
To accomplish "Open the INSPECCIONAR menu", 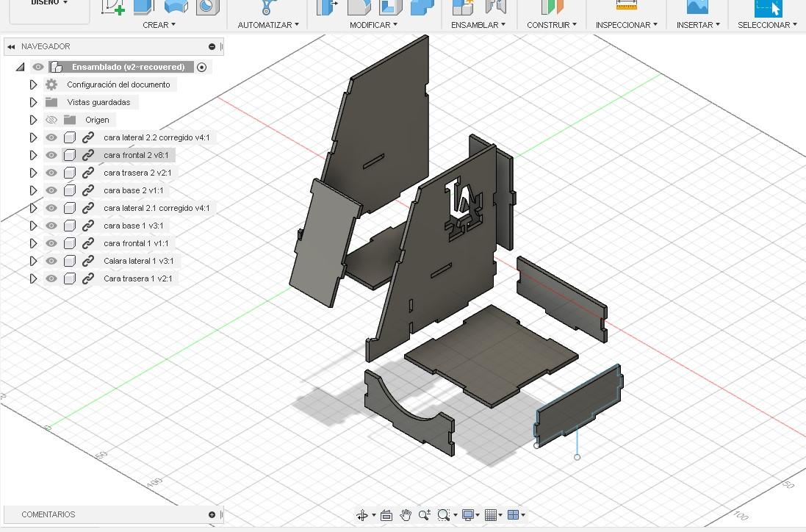I will [626, 25].
